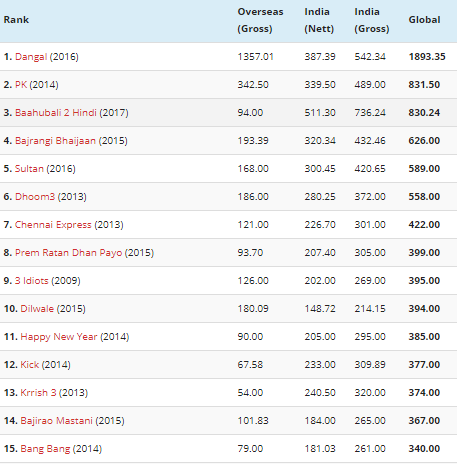Screen dimensions: 457x464
Task: Select the Krrish 3 link
Action: coord(38,393)
